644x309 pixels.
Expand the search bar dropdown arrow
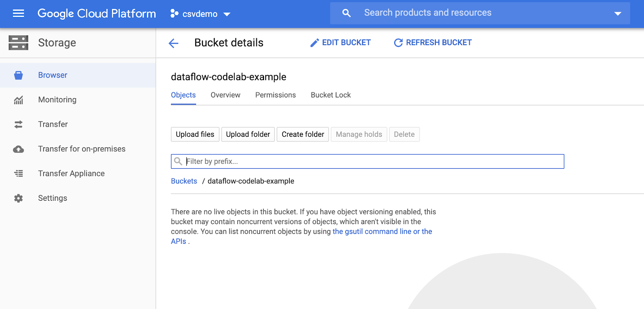(x=617, y=14)
